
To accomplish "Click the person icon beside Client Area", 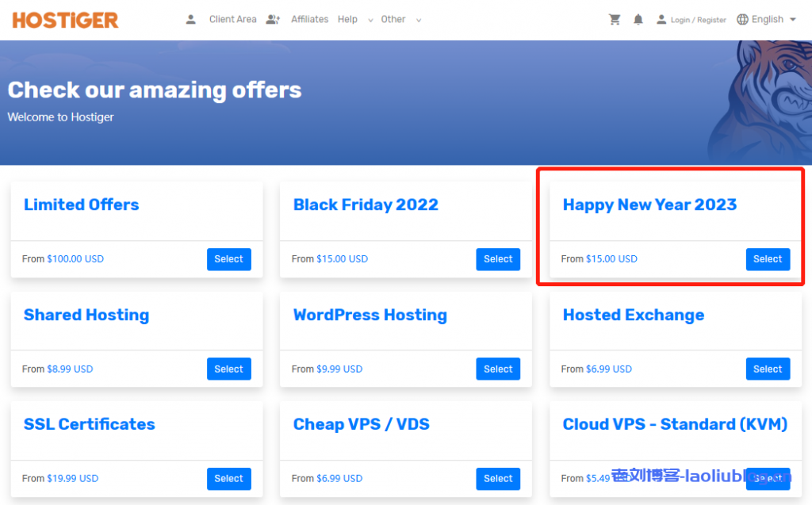I will click(190, 20).
